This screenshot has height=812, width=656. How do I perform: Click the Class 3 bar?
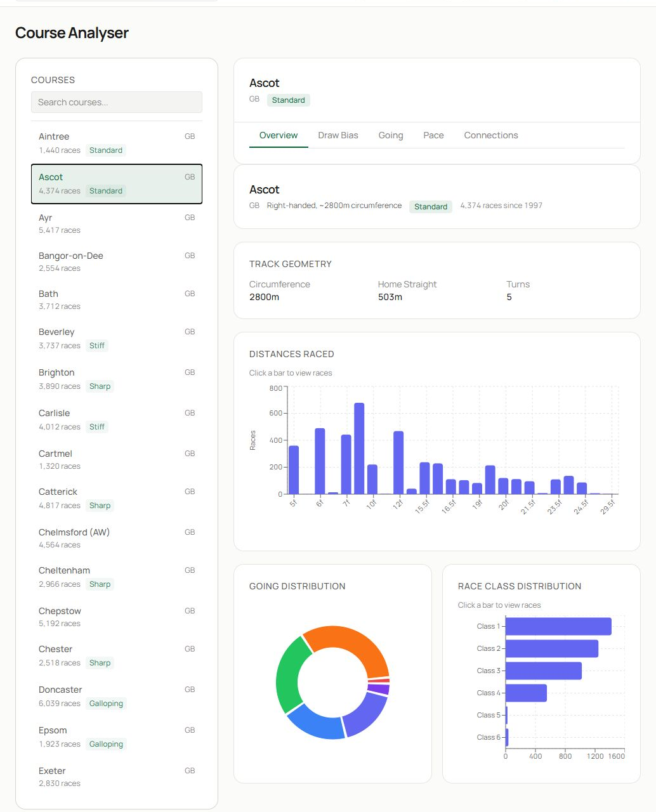pyautogui.click(x=544, y=671)
